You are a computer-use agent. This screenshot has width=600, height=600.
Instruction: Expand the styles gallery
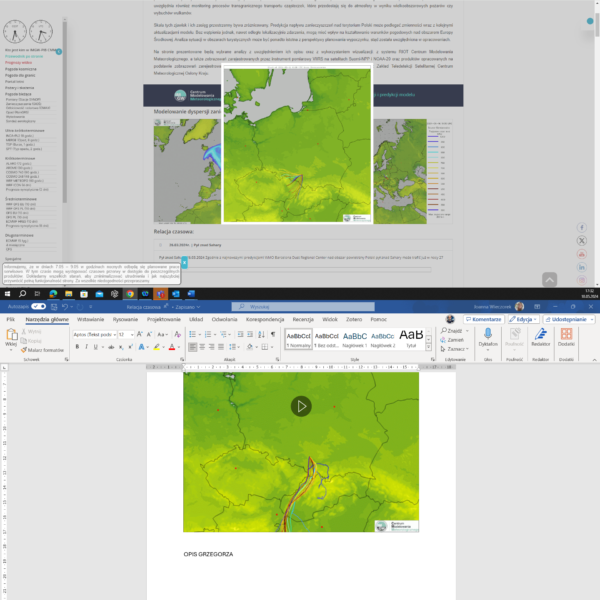(x=429, y=347)
